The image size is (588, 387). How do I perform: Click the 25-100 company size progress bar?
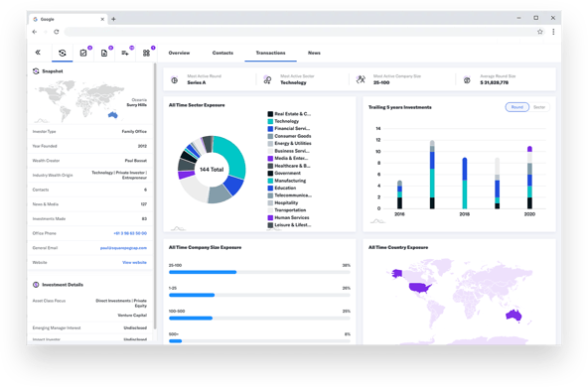259,272
